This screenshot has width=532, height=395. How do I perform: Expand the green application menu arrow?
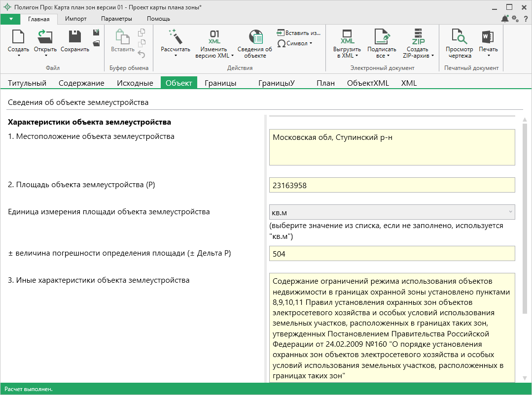(x=10, y=19)
